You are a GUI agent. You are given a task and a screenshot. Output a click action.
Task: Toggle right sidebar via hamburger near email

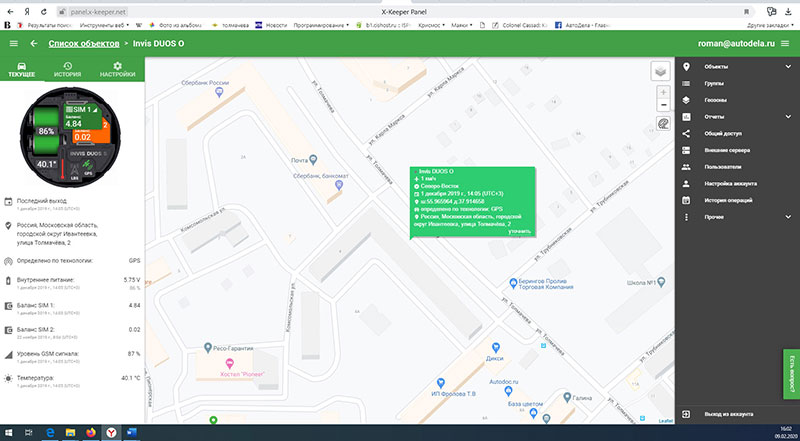[x=787, y=43]
